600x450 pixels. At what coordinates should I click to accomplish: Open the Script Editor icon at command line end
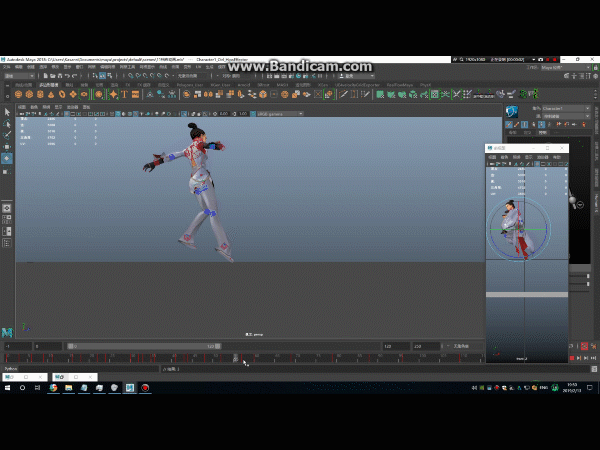(x=594, y=369)
